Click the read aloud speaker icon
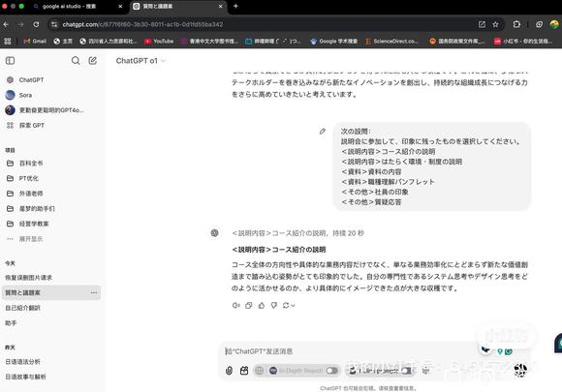 pyautogui.click(x=235, y=305)
